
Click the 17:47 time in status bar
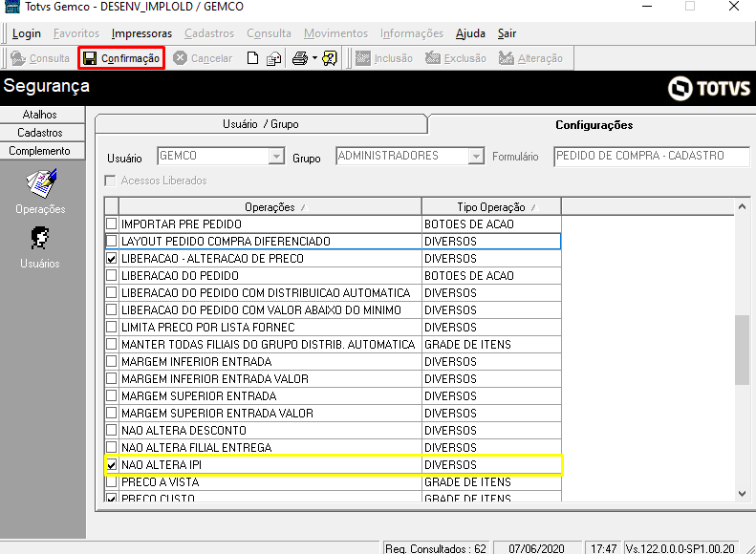[x=604, y=548]
